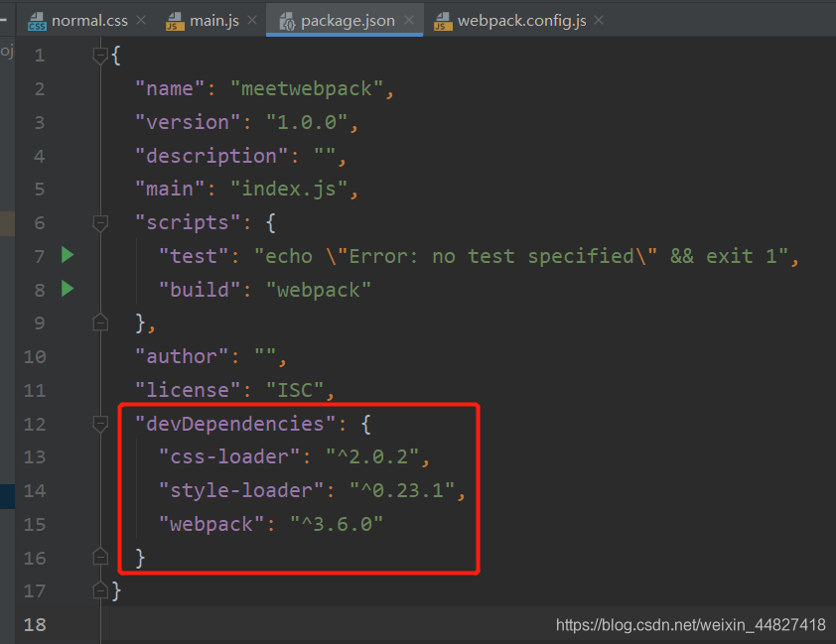Close the main.js tab
This screenshot has height=644, width=836.
tap(252, 20)
